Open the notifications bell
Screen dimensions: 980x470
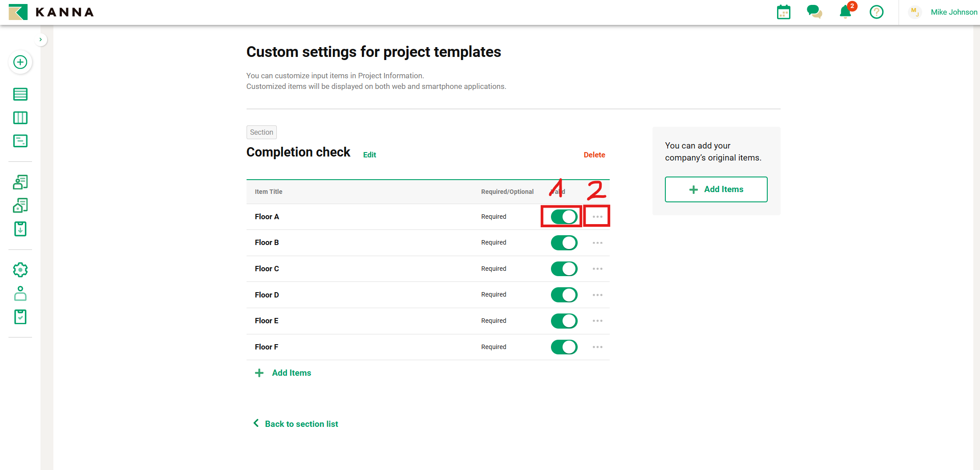point(845,12)
